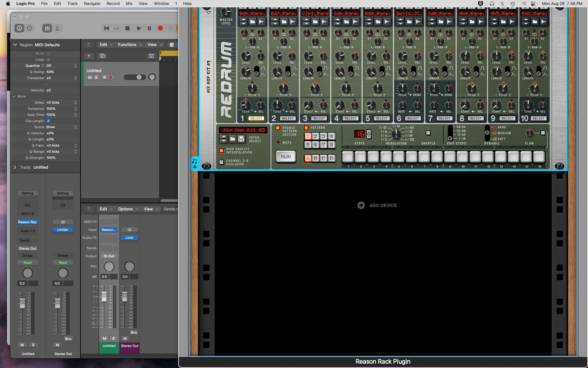Uncheck the Clip Length checkbox
The height and width of the screenshot is (368, 588).
pos(48,121)
